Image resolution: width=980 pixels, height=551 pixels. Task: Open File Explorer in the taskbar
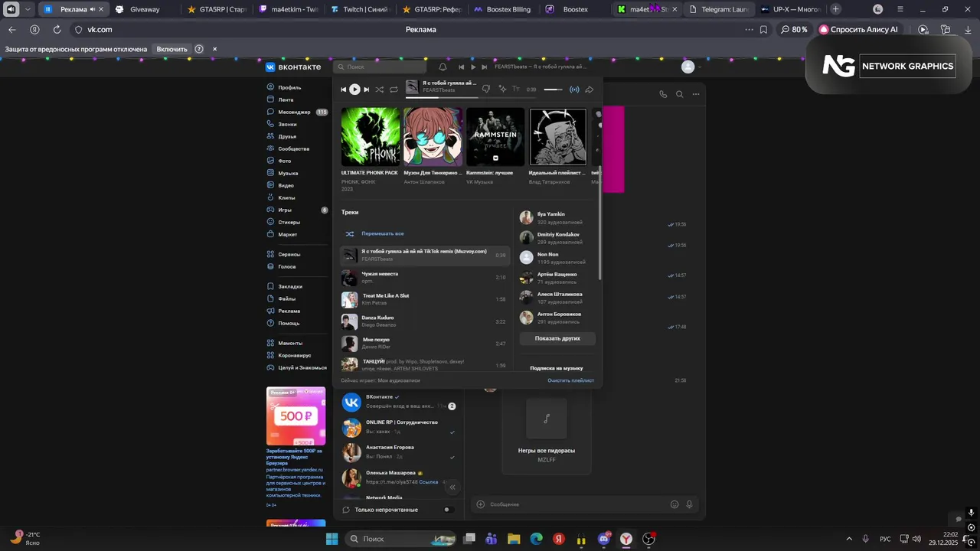click(514, 539)
